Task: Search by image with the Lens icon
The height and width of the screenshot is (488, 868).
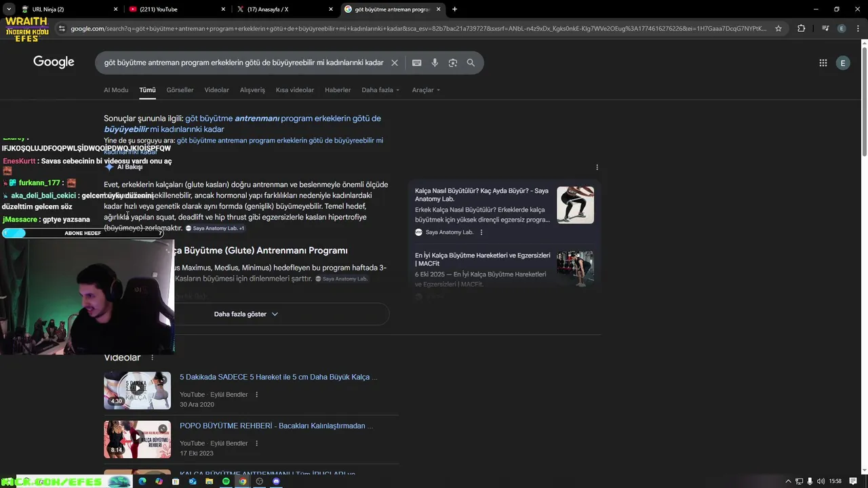Action: (453, 62)
